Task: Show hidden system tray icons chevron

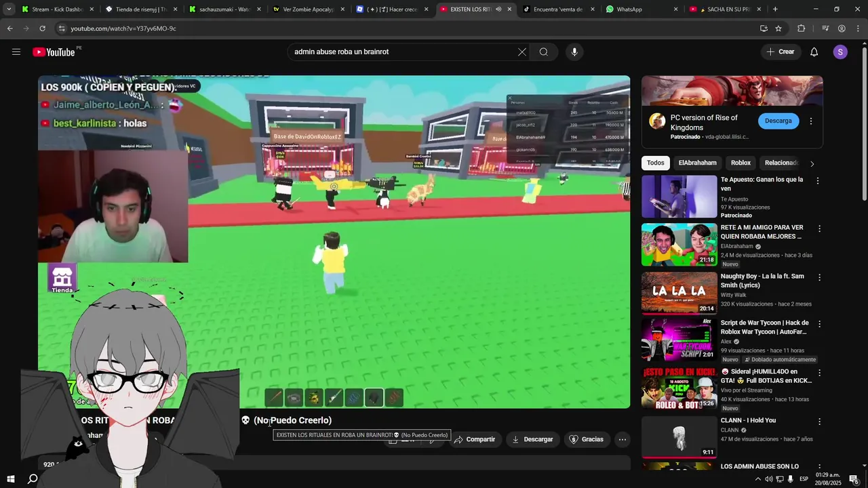Action: point(758,479)
